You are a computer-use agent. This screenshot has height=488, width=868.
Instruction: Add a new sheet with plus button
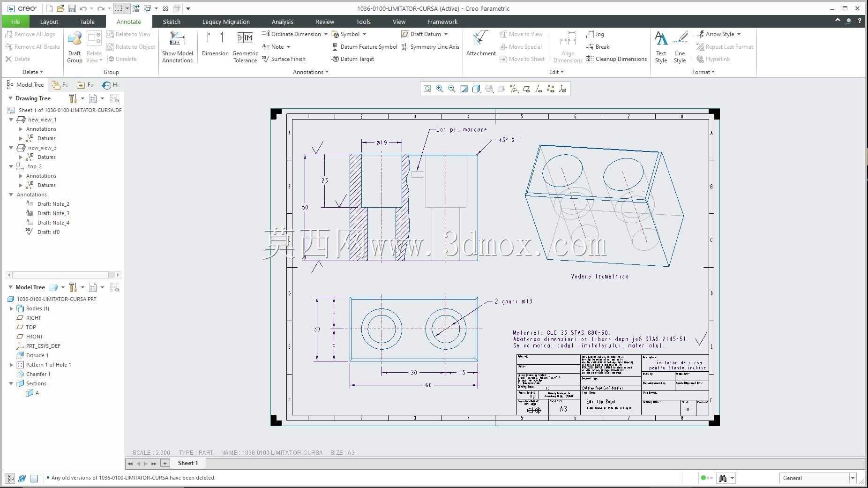pyautogui.click(x=165, y=463)
